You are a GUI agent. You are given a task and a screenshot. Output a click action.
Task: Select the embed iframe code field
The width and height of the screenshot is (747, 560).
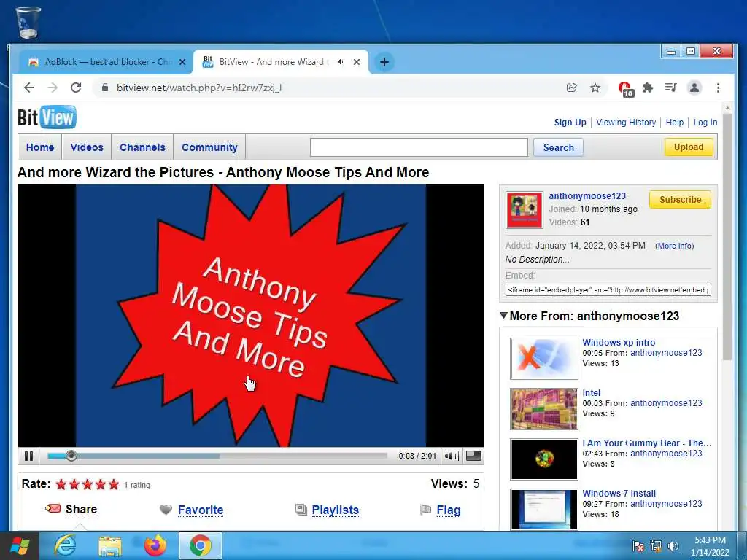pos(608,289)
